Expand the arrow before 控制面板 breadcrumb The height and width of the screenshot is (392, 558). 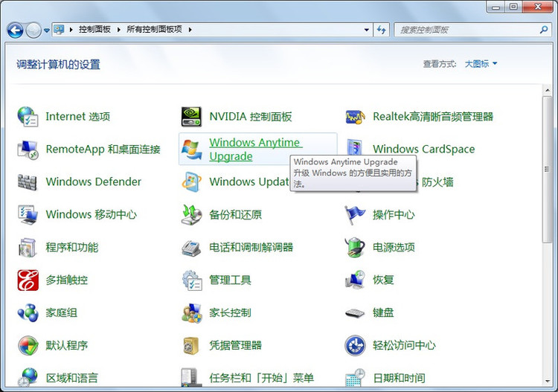pos(71,30)
